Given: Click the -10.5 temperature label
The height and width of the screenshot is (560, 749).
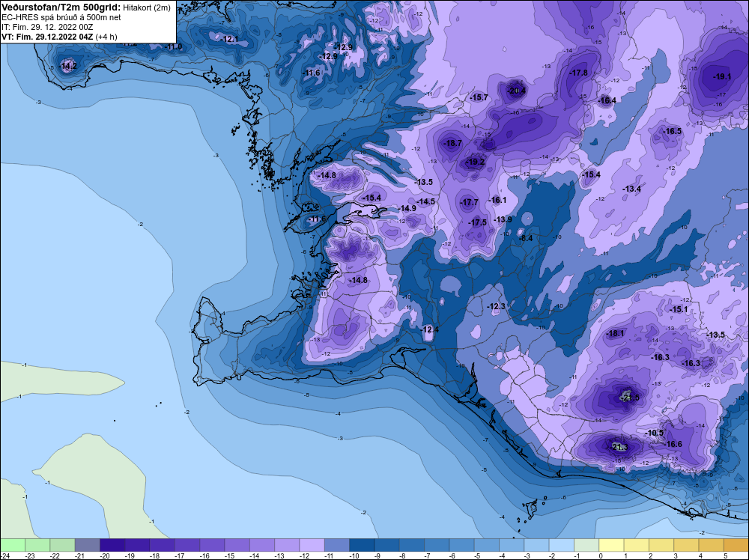Looking at the screenshot, I should point(655,433).
